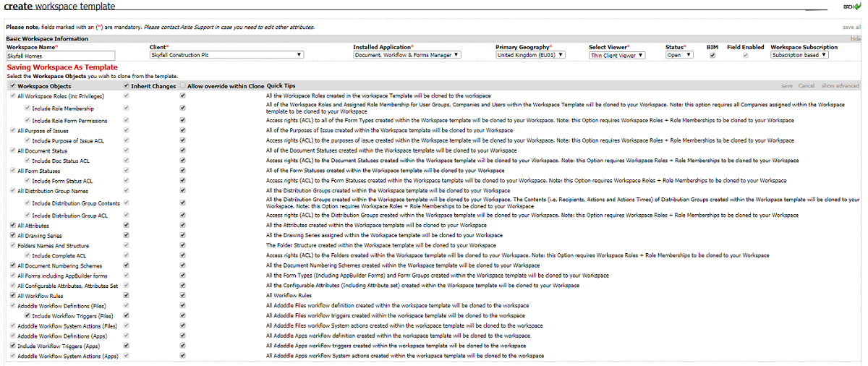Open the Status dropdown
868x366 pixels.
click(x=679, y=55)
